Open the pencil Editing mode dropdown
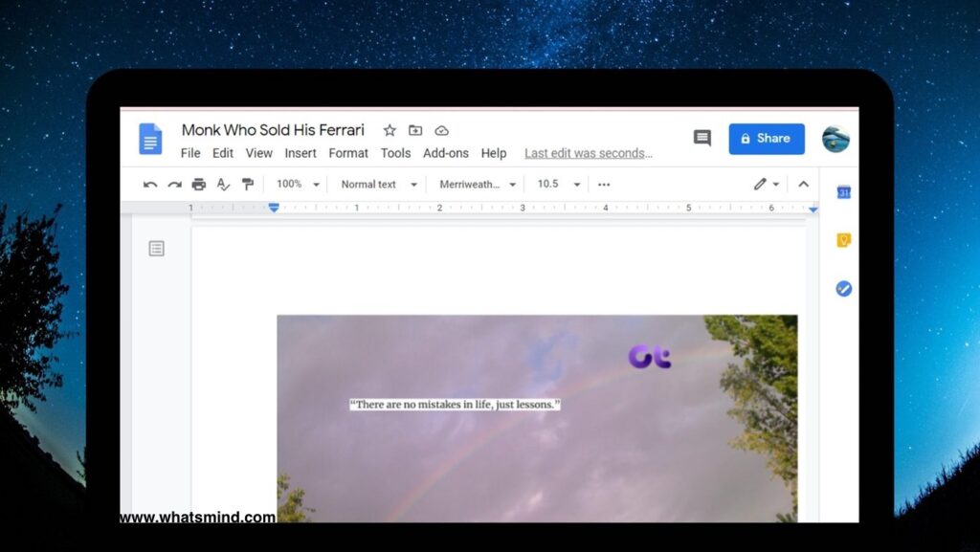980x552 pixels. 767,185
